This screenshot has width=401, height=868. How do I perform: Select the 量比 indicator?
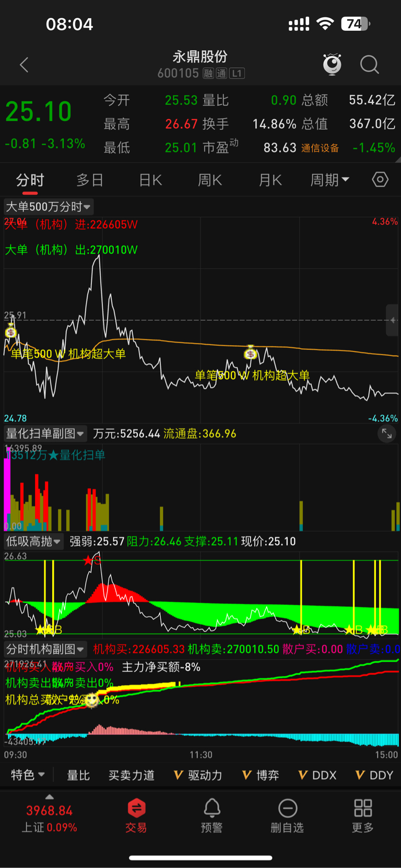(x=78, y=776)
